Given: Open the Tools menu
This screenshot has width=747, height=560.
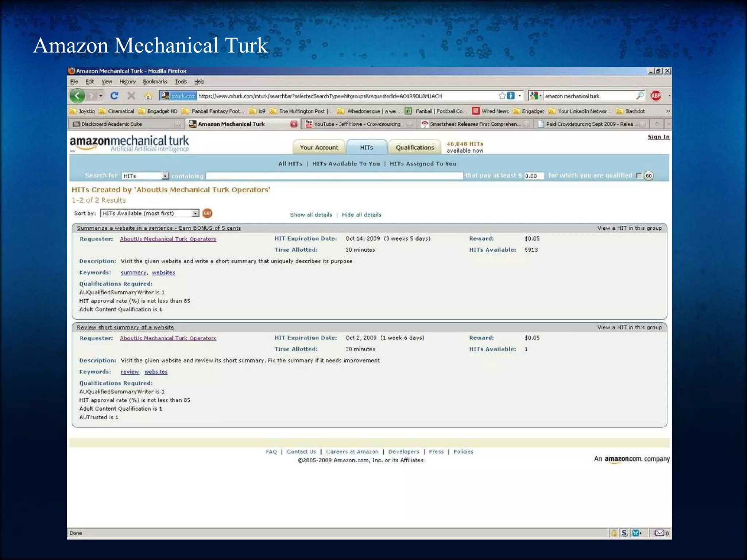Looking at the screenshot, I should [181, 82].
